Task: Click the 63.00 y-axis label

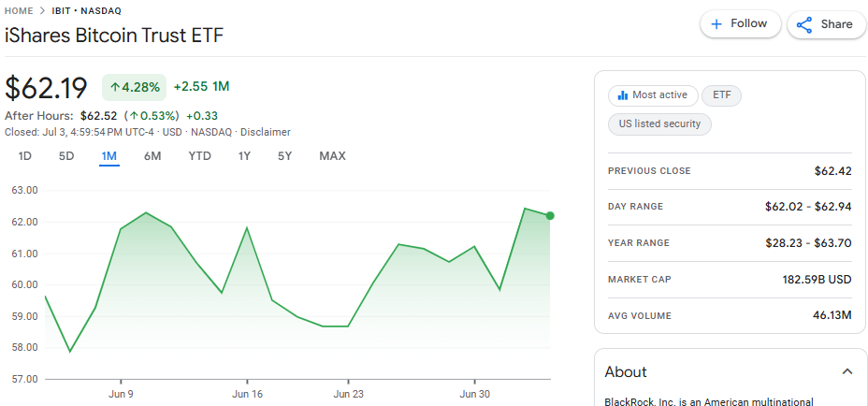Action: [x=23, y=191]
